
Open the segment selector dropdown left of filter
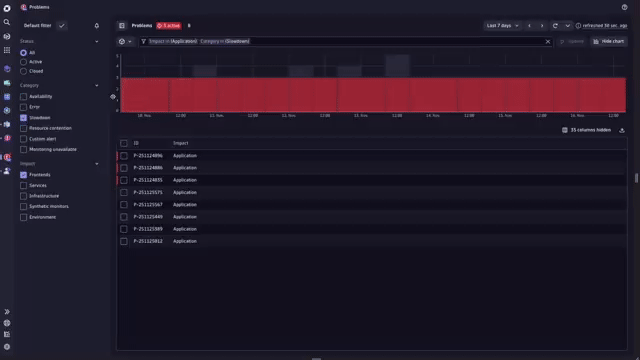click(125, 42)
